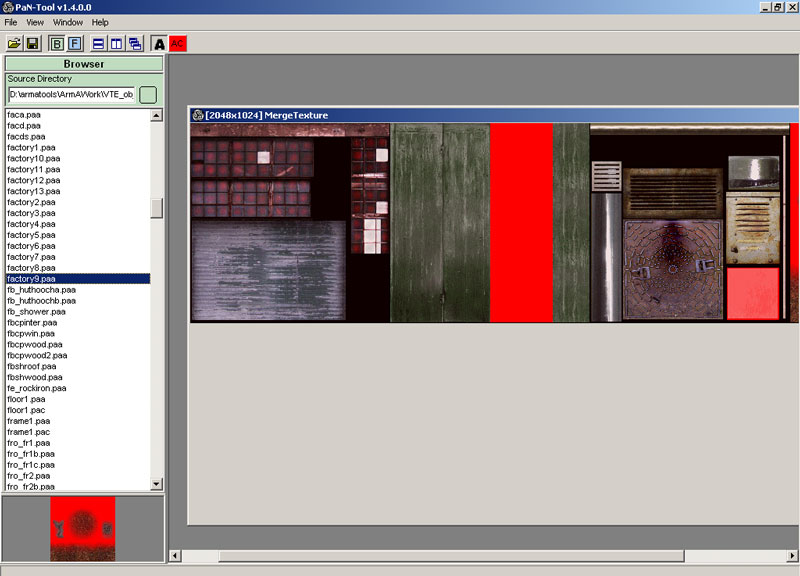
Task: Toggle the F toolbar button
Action: pos(73,43)
